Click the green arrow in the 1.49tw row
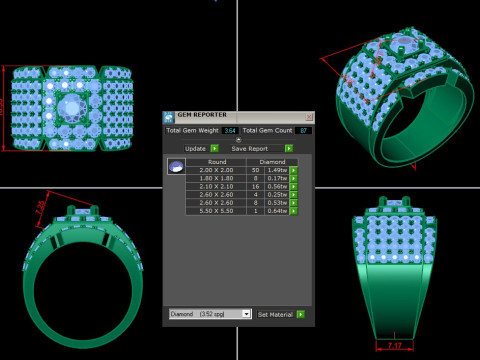 click(x=293, y=170)
